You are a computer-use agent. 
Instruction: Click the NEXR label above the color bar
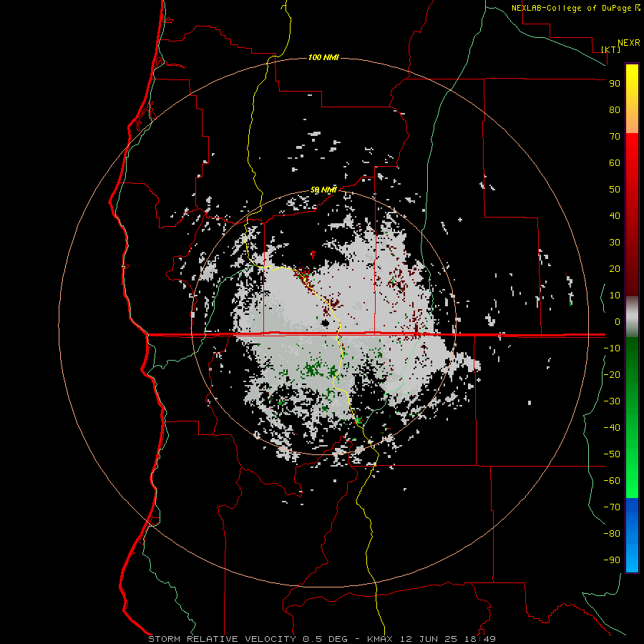pos(629,43)
